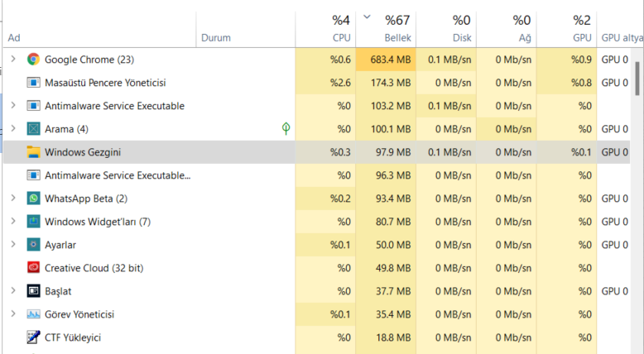This screenshot has width=644, height=354.
Task: Expand the Windows Widget'ları (7) group
Action: (x=13, y=221)
